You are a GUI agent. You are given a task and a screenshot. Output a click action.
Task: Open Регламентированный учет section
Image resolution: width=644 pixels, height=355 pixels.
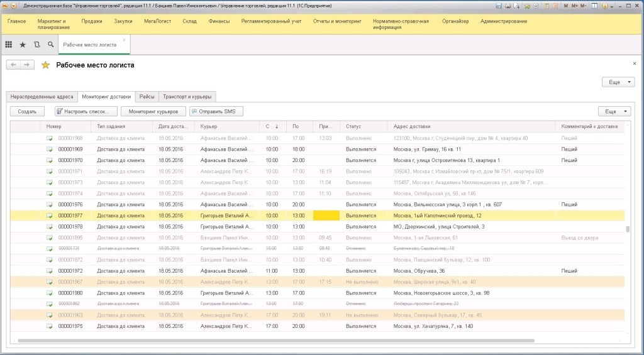tap(272, 21)
